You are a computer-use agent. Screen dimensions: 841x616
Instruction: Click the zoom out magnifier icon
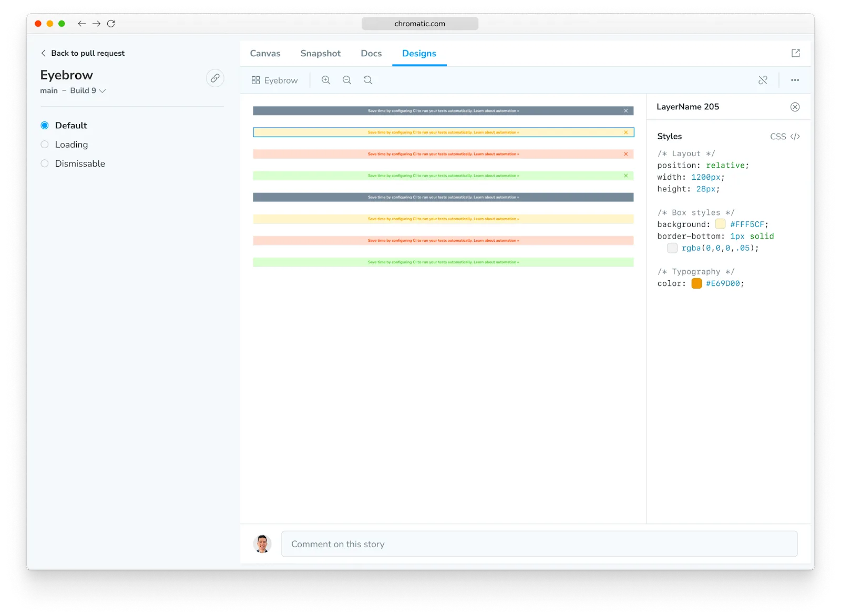347,80
